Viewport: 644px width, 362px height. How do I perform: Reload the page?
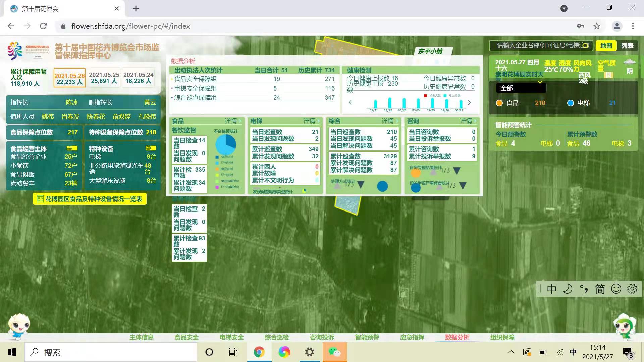[43, 26]
